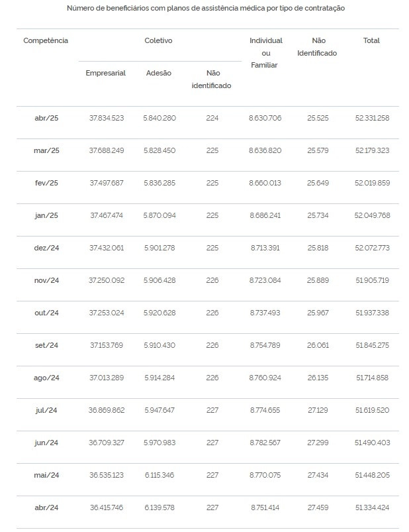This screenshot has height=532, width=409.
Task: Click the out/24 Adesão value 5.920.628
Action: (x=159, y=313)
